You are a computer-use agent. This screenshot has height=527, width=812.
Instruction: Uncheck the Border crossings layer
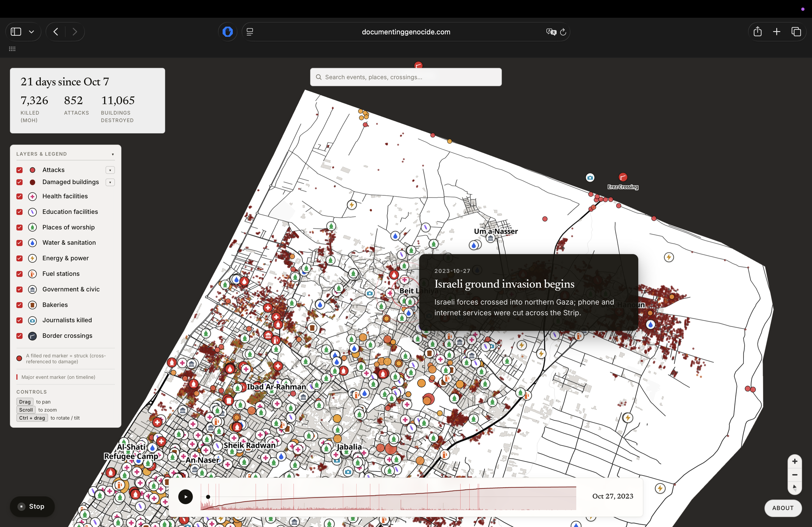[19, 336]
